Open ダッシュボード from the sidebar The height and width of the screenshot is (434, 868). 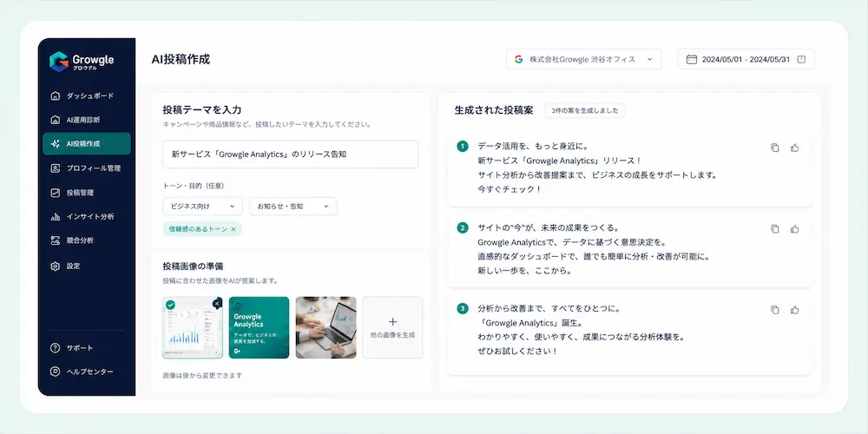(x=86, y=95)
